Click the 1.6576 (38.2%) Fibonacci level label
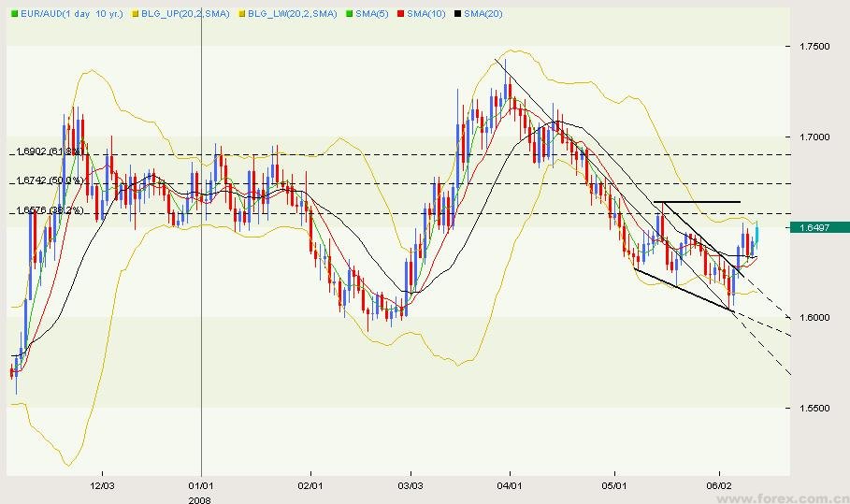Image resolution: width=850 pixels, height=504 pixels. pyautogui.click(x=49, y=210)
